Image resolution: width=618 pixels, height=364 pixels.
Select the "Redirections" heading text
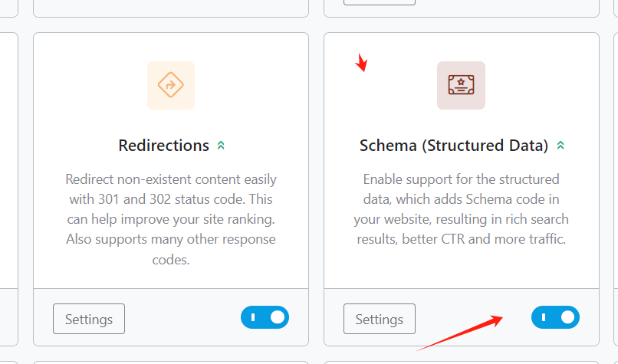click(x=163, y=146)
